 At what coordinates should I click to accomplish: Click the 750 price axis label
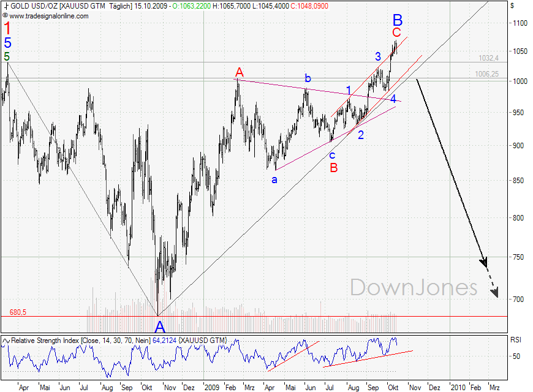518,257
